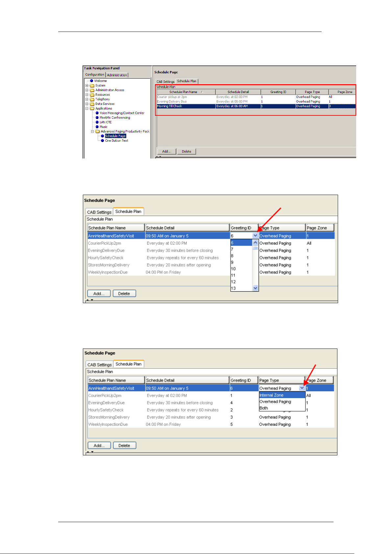Click '04:00 PM on Friday' cell in Greeting ID list screenshot
This screenshot has height=554, width=392.
click(163, 272)
